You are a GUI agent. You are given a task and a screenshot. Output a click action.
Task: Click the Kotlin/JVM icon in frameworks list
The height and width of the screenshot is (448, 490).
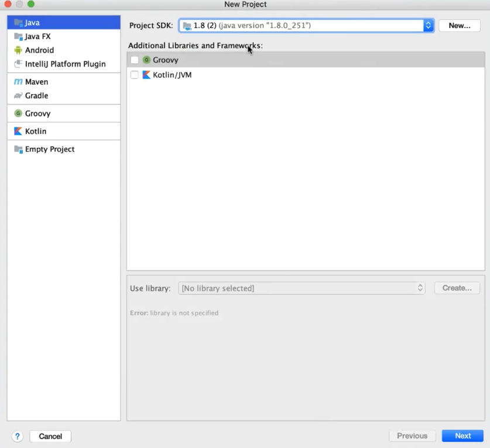[x=146, y=75]
